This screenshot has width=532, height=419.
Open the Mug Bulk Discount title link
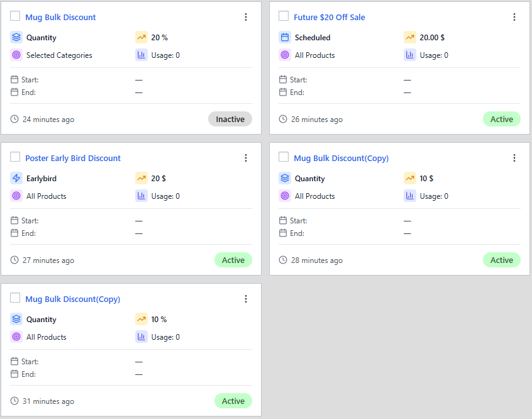(61, 17)
